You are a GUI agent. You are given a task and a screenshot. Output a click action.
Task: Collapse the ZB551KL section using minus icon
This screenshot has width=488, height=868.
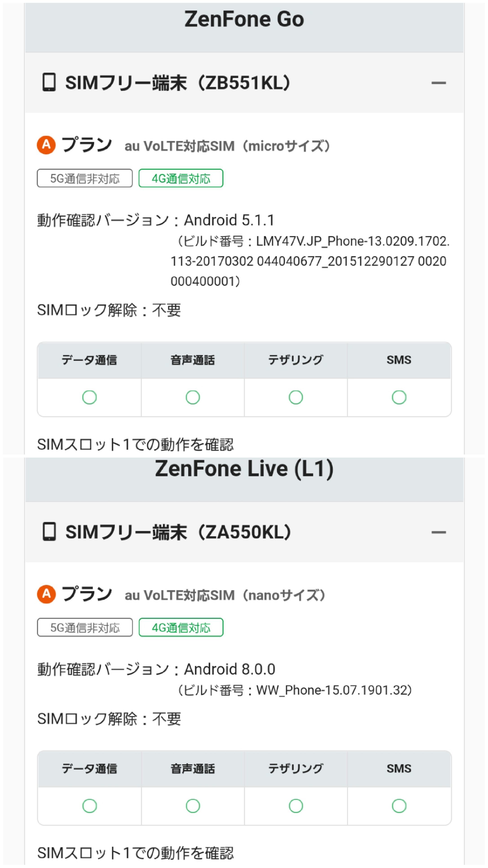click(438, 83)
